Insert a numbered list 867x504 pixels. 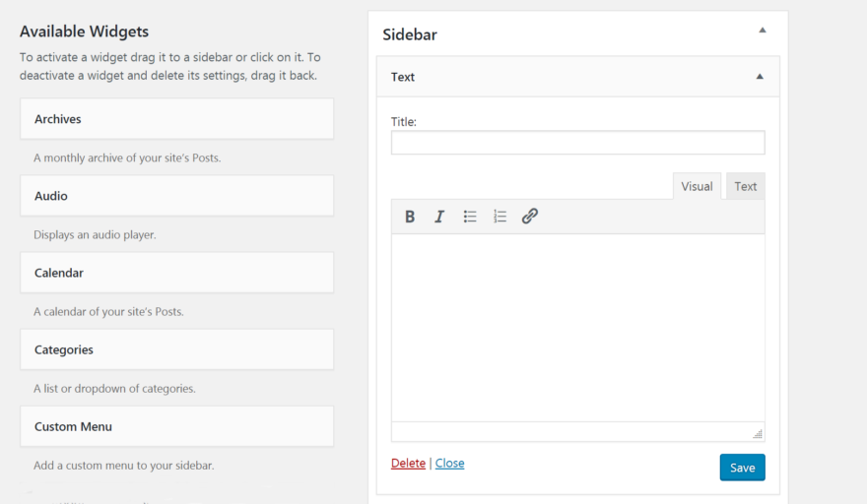point(500,217)
